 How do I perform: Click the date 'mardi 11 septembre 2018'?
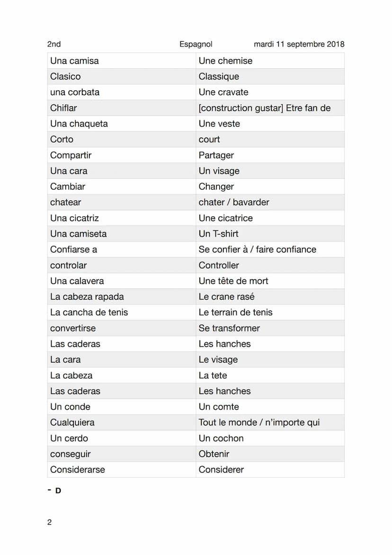(299, 44)
